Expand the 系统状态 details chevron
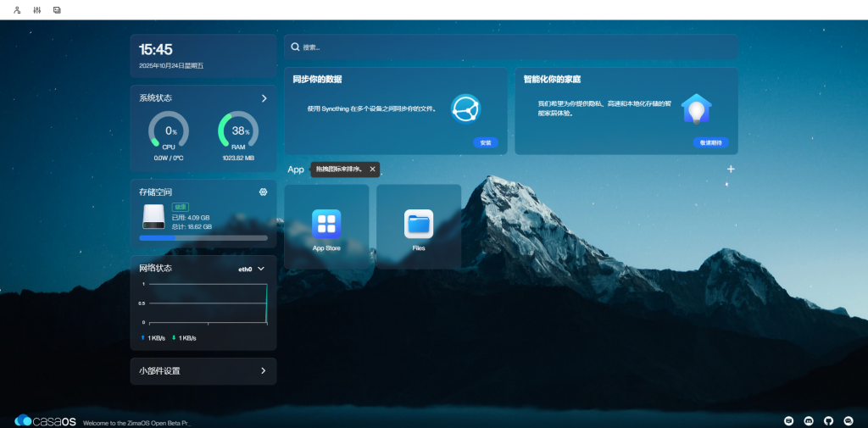This screenshot has height=428, width=868. [x=264, y=98]
